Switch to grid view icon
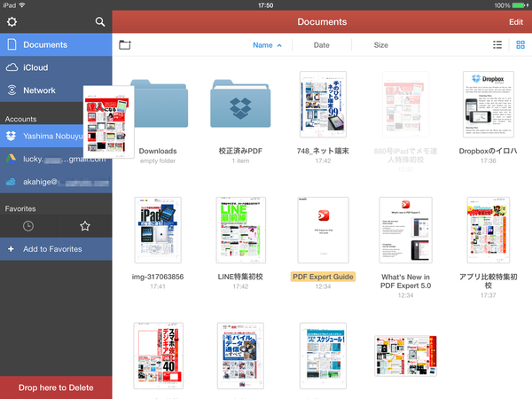Viewport: 532px width, 399px height. click(x=520, y=45)
